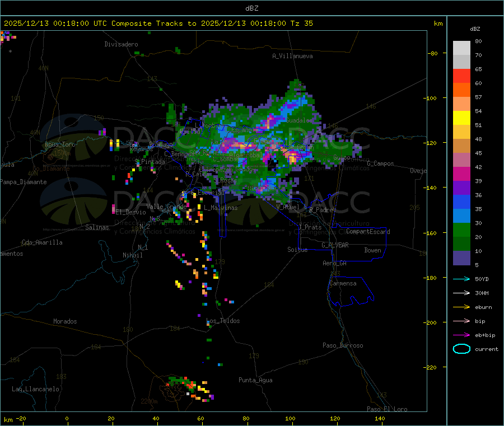Click the Morados map label
The width and height of the screenshot is (504, 426).
65,321
